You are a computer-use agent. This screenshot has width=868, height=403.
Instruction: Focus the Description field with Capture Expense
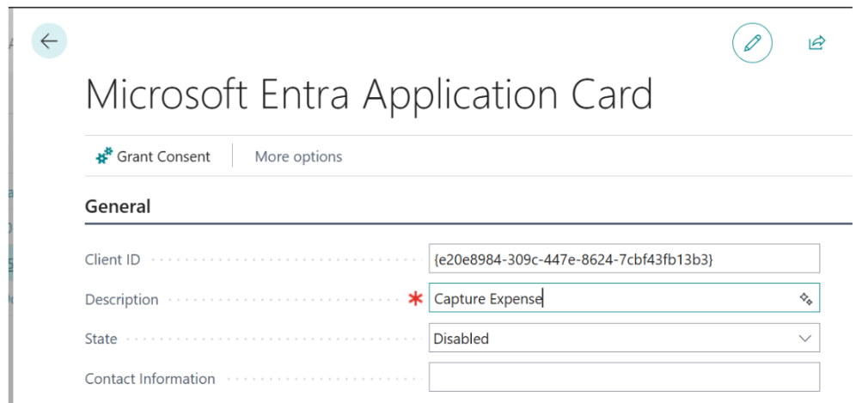coord(624,298)
